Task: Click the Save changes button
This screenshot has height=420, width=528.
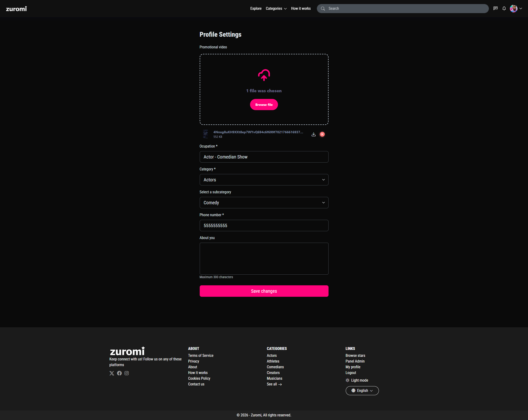Action: (x=264, y=291)
